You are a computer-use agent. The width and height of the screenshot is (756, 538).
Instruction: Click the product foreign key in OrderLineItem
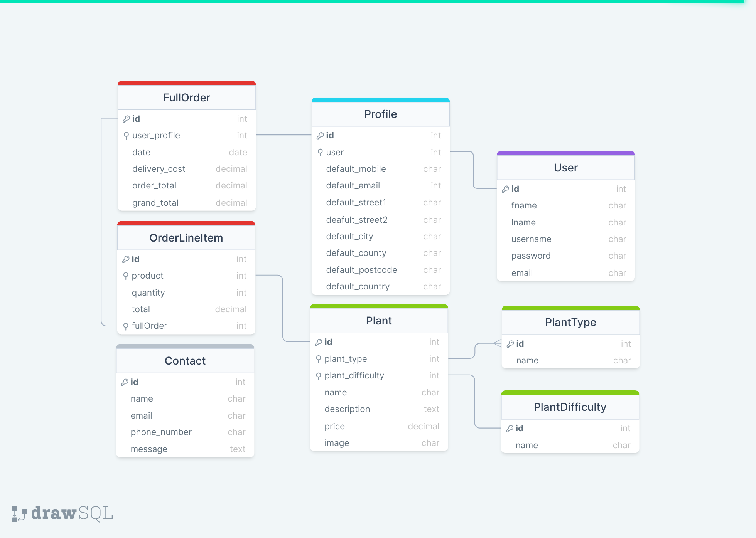[x=151, y=276]
